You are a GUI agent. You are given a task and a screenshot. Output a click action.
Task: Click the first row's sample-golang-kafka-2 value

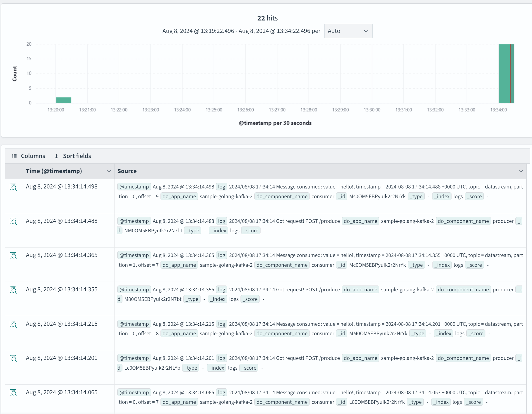[x=226, y=197]
